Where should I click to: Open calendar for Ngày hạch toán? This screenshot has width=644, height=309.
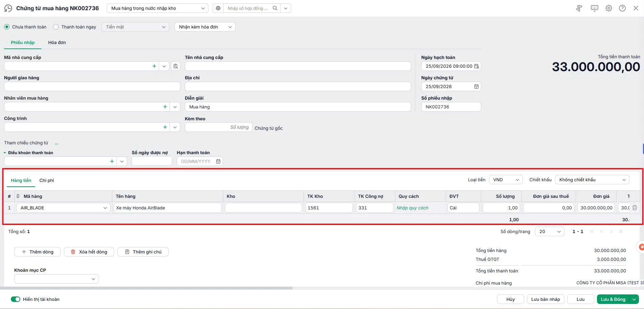click(476, 66)
